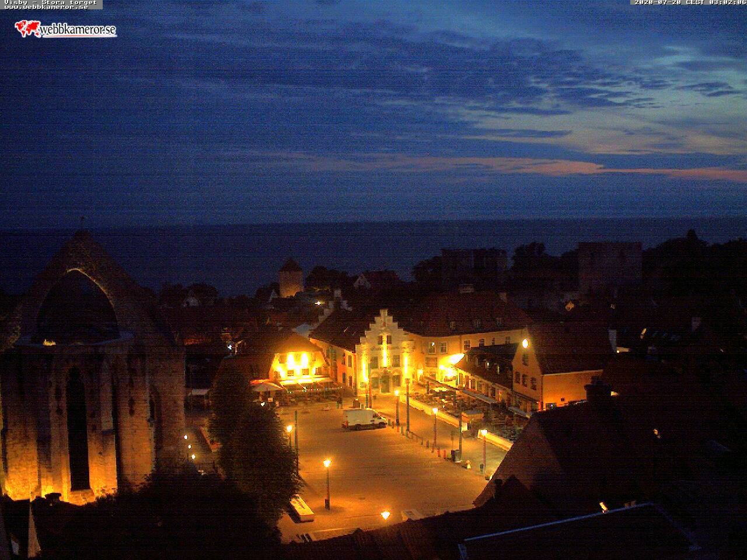This screenshot has width=747, height=560.
Task: Click the "2020-07-20 CEST 03:02:06" timestamp
Action: click(690, 2)
